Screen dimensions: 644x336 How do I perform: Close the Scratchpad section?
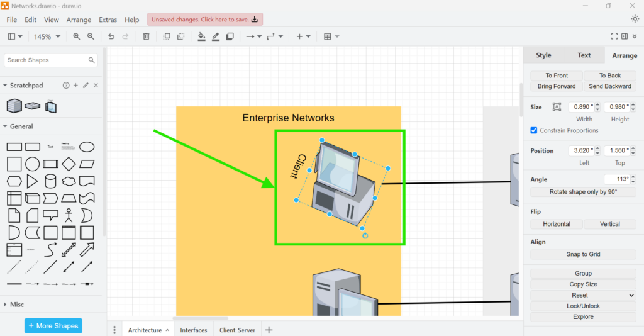click(96, 86)
